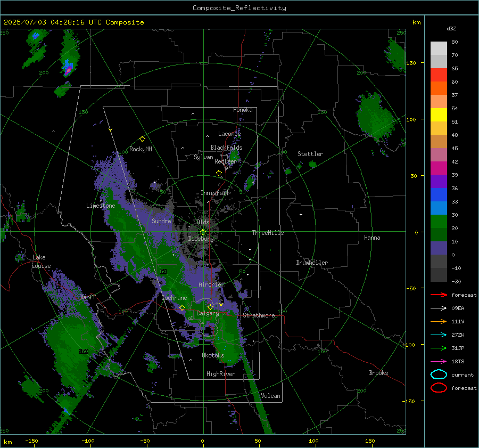Click the Okotoks city label

pos(213,355)
